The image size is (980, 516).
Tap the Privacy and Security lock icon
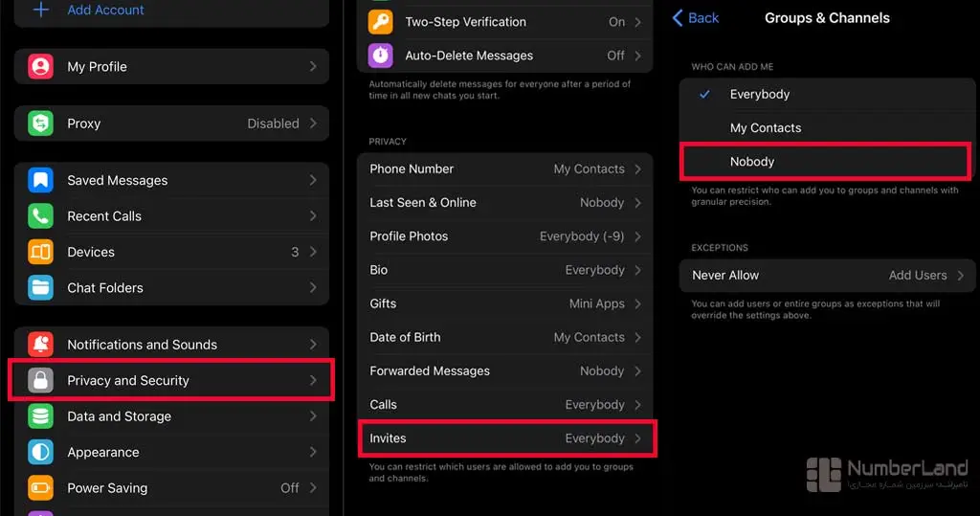click(x=40, y=380)
